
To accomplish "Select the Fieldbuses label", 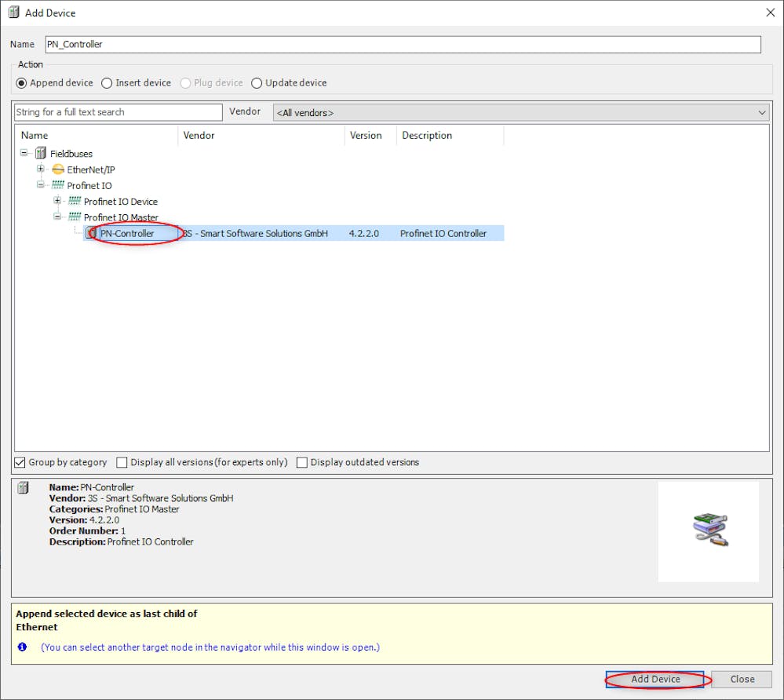I will click(71, 154).
